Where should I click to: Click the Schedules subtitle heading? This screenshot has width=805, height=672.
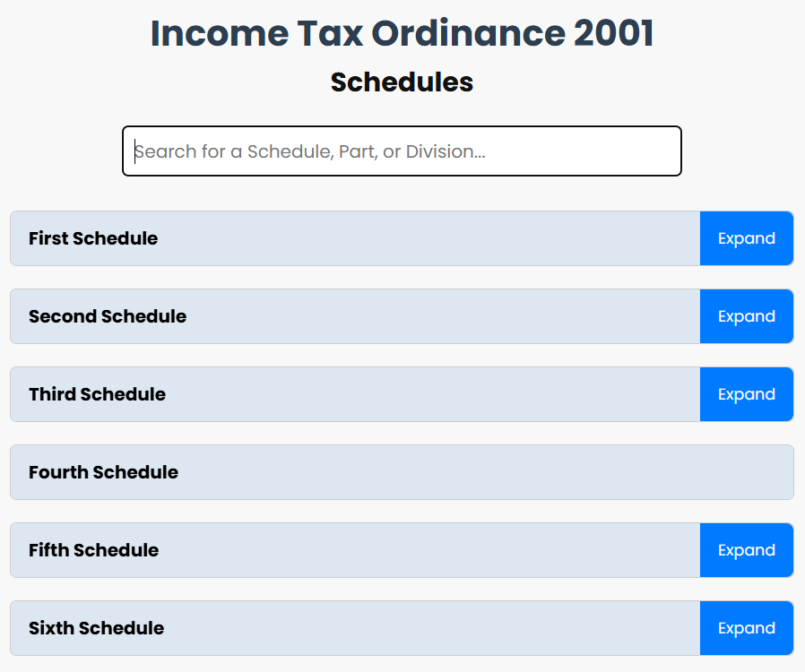click(402, 82)
